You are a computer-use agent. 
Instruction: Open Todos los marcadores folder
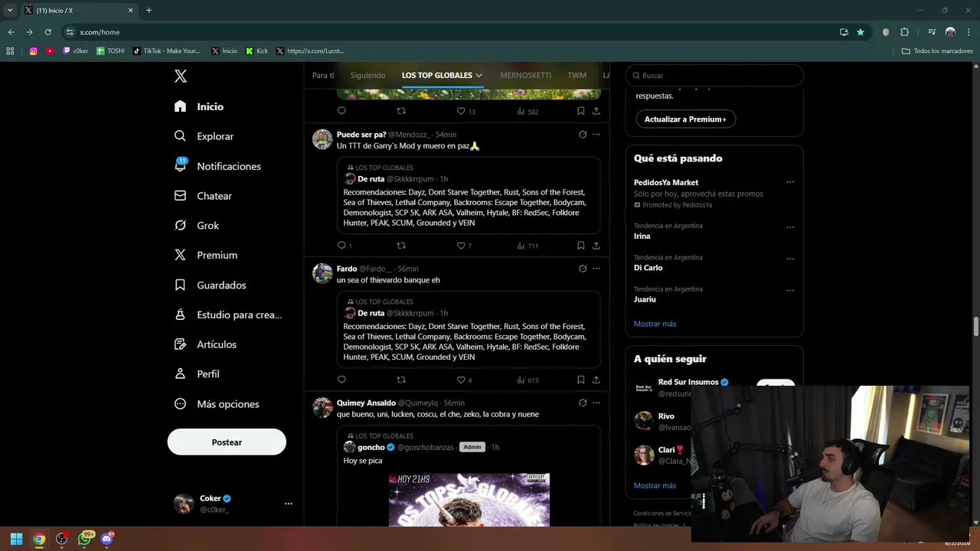[x=938, y=51]
